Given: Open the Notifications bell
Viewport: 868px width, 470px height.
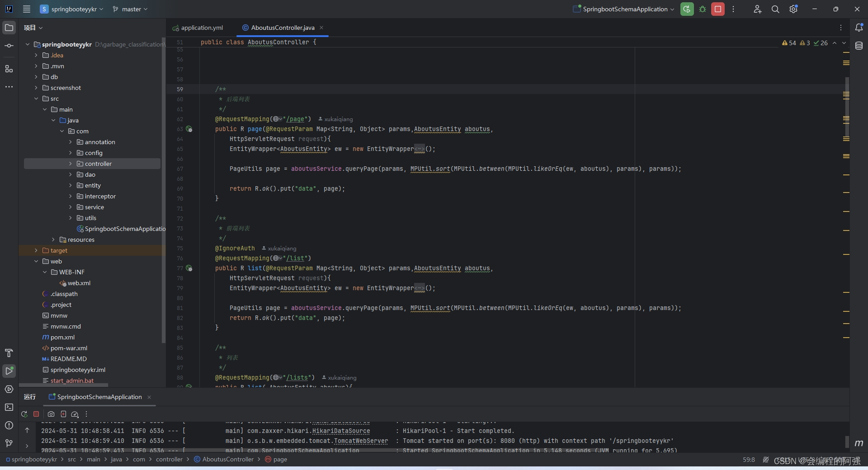Looking at the screenshot, I should click(x=859, y=28).
